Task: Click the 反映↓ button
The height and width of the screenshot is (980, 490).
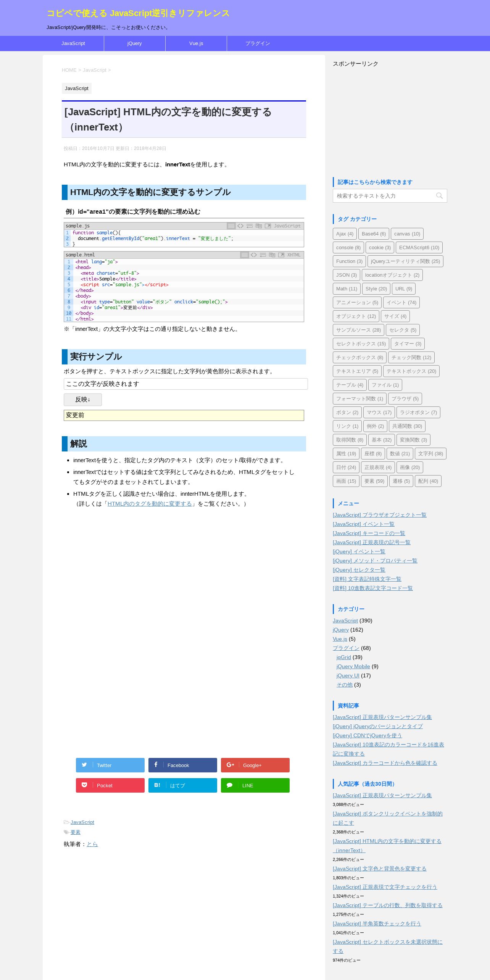Action: click(x=83, y=400)
